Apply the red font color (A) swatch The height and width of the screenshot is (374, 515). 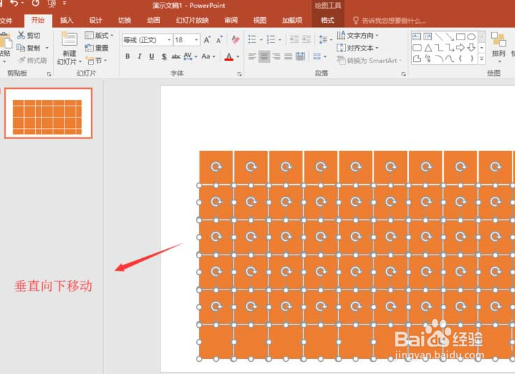(x=229, y=57)
